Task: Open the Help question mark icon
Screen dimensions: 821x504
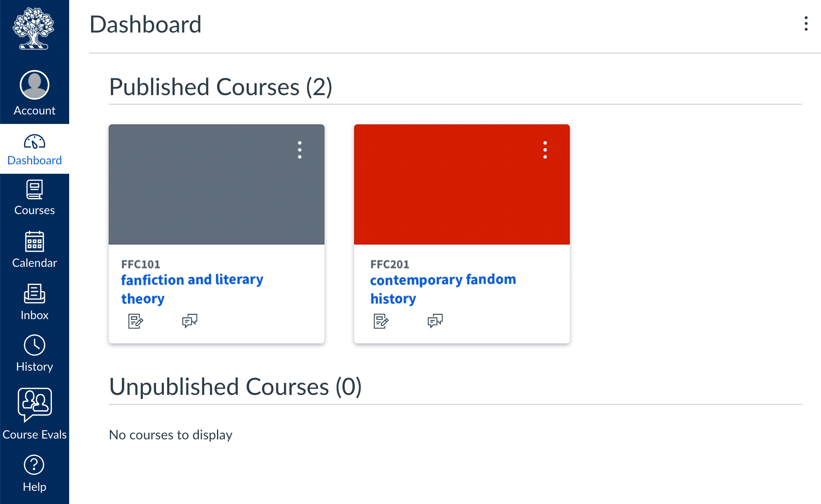Action: (x=35, y=465)
